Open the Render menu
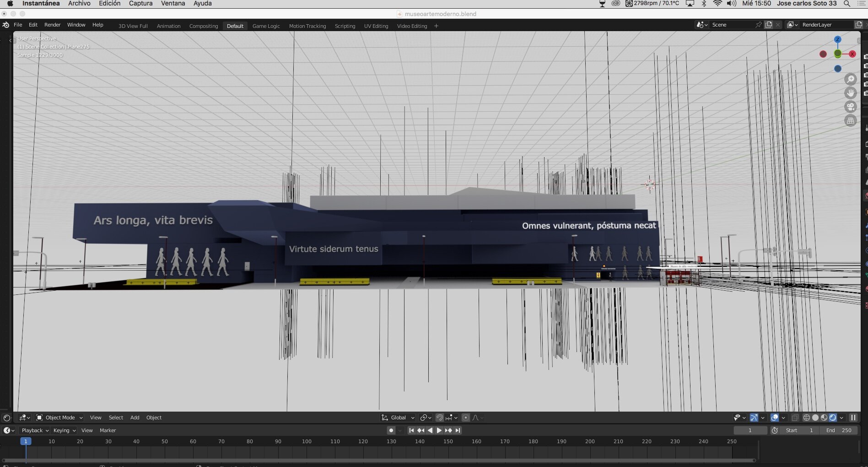This screenshot has width=868, height=467. [52, 25]
